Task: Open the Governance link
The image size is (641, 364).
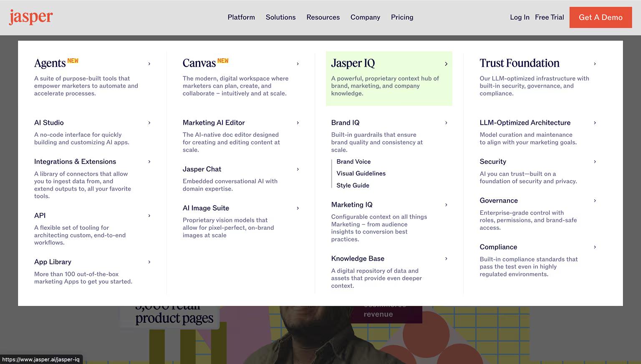Action: click(499, 201)
